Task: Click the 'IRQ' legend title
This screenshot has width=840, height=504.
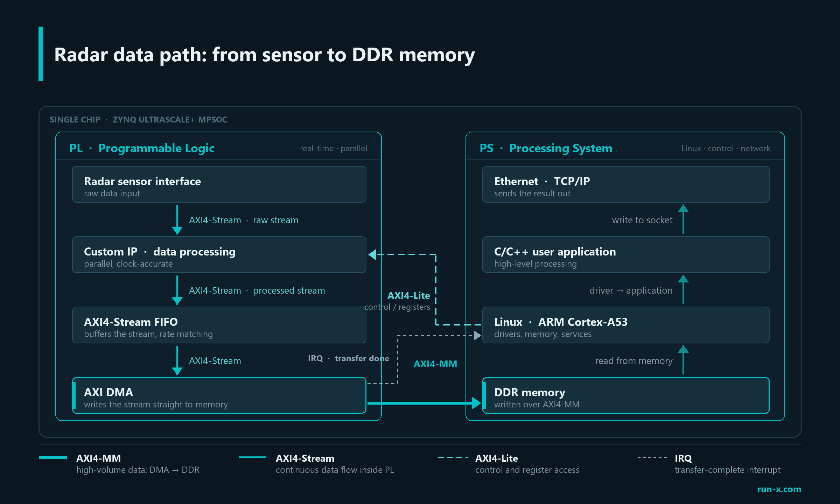Action: (683, 458)
